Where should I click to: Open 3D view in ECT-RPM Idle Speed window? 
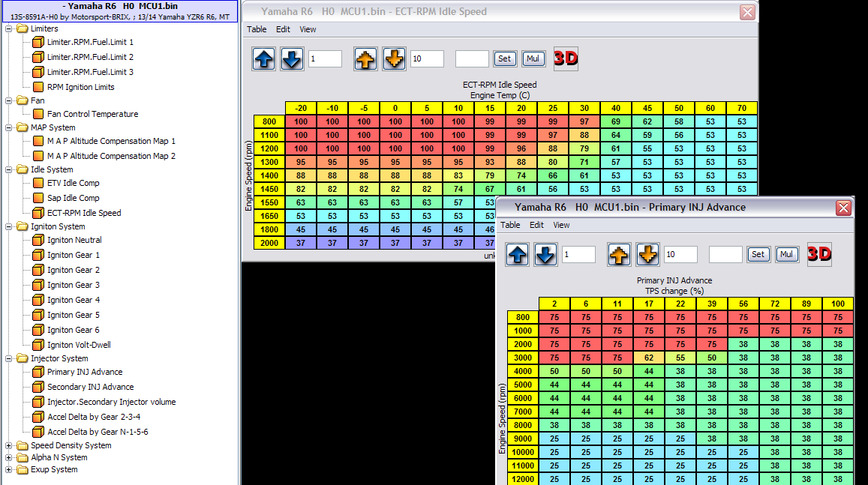coord(566,58)
